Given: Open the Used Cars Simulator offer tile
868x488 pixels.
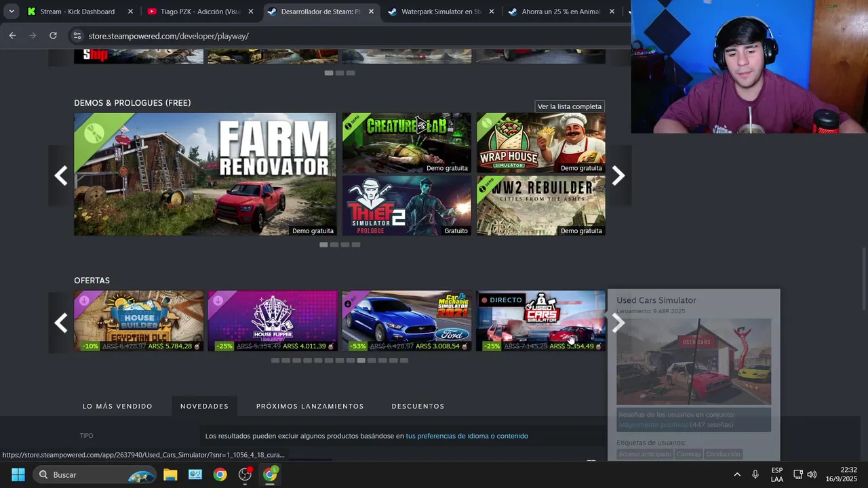Looking at the screenshot, I should click(540, 321).
